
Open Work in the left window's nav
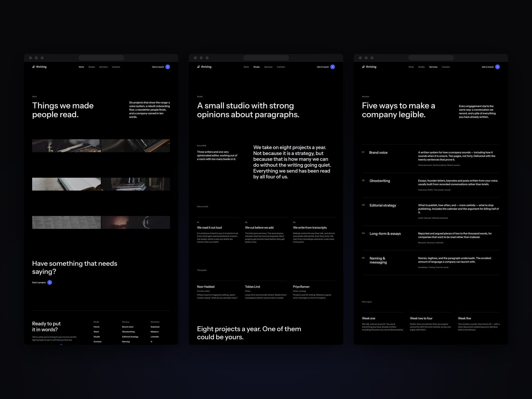click(x=81, y=67)
